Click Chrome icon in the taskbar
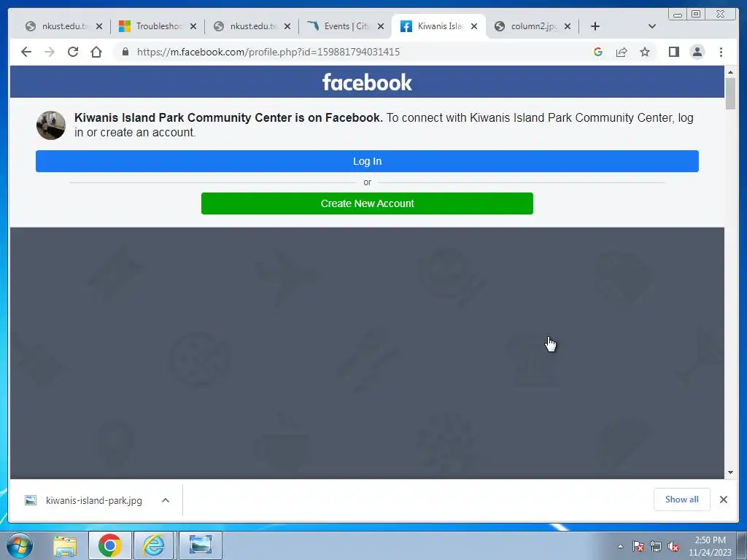 coord(110,545)
